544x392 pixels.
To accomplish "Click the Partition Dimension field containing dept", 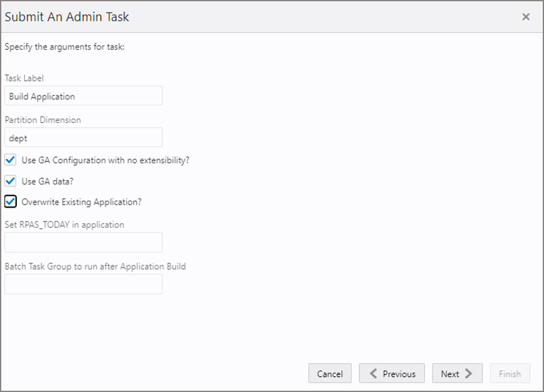I will coord(83,138).
